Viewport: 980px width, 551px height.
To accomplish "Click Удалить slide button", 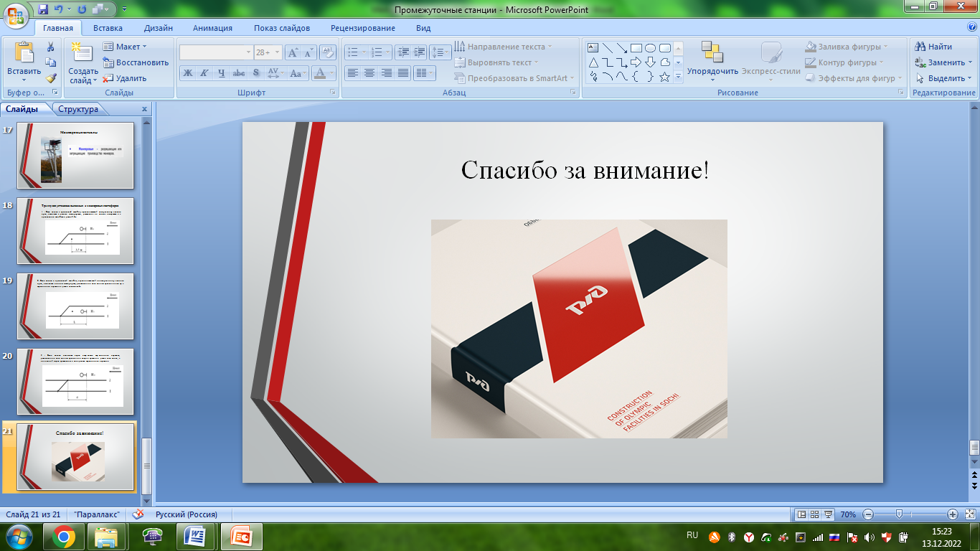I will [x=125, y=78].
